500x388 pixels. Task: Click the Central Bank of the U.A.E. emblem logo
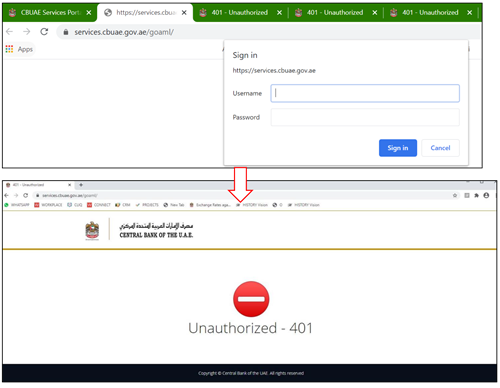[x=92, y=230]
